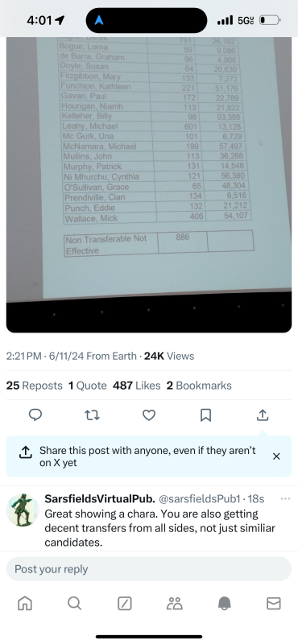Open the election results table image
This screenshot has width=298, height=644.
coord(149,185)
